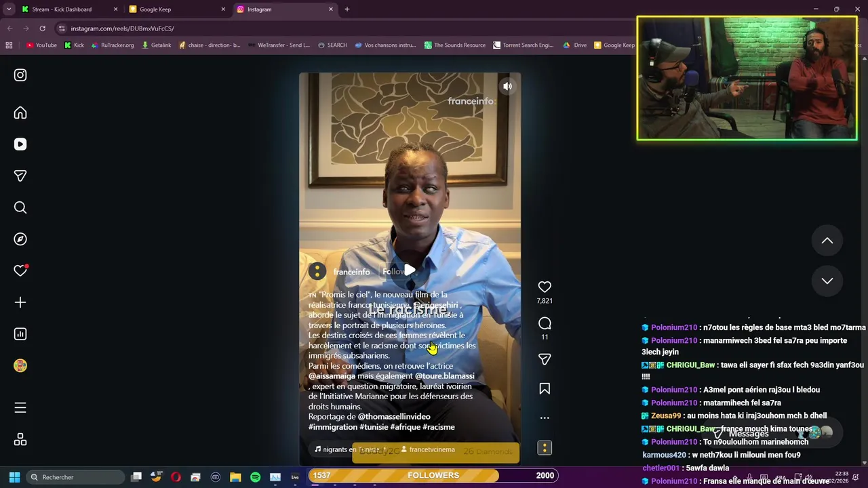Viewport: 868px width, 488px height.
Task: Open Instagram Search magnifier icon
Action: [x=20, y=207]
